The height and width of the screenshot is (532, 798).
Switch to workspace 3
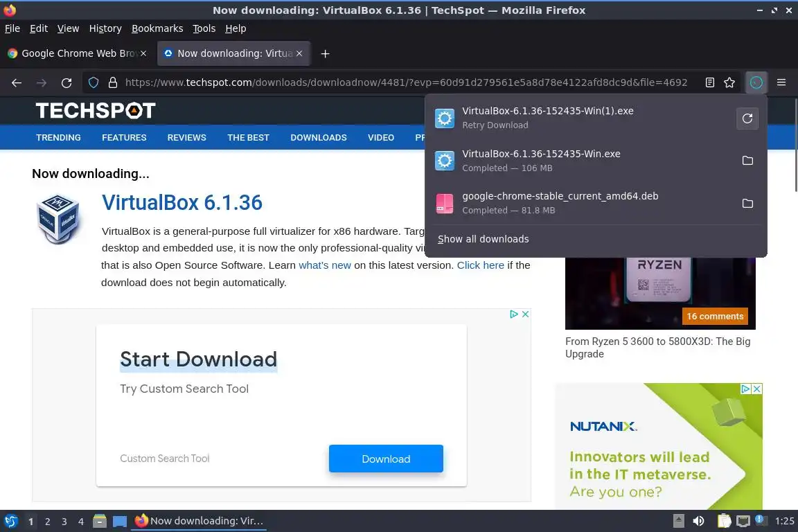point(64,522)
